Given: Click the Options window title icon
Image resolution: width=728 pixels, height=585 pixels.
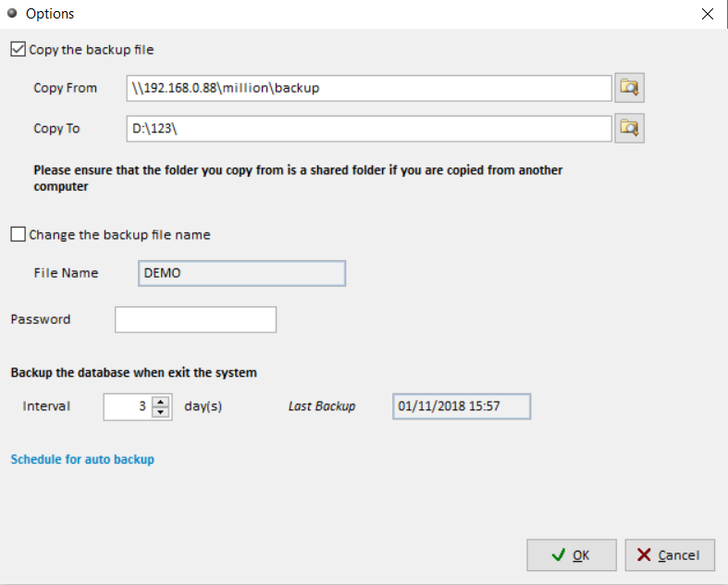Looking at the screenshot, I should point(11,14).
